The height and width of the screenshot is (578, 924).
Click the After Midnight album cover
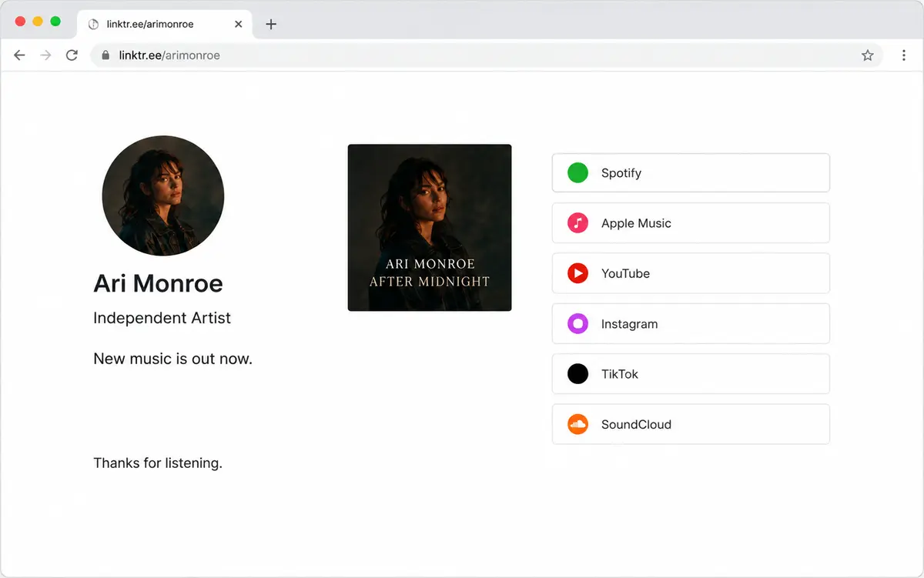tap(430, 228)
